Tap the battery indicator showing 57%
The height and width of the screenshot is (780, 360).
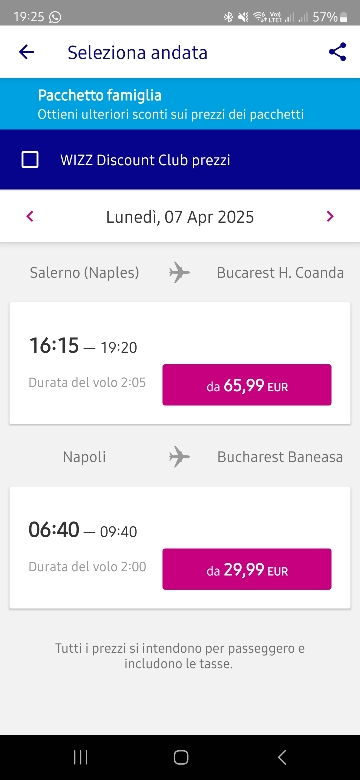coord(330,17)
